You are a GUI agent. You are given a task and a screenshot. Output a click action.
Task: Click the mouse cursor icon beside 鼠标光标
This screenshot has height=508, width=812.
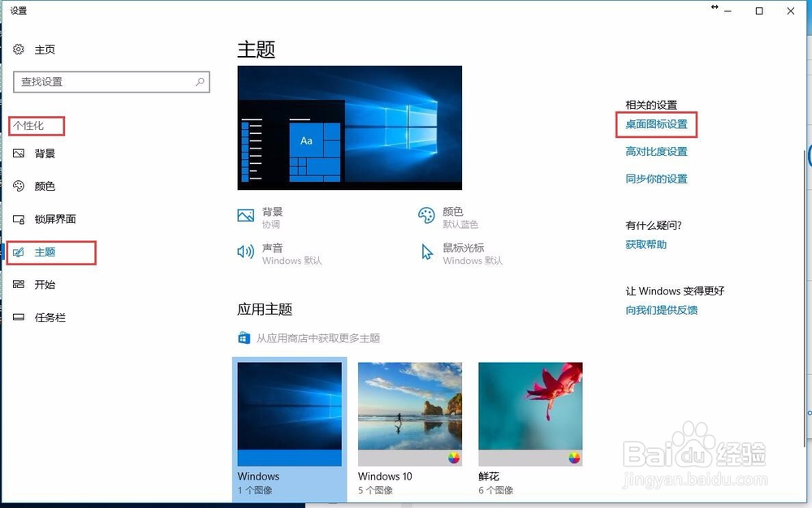(x=426, y=252)
